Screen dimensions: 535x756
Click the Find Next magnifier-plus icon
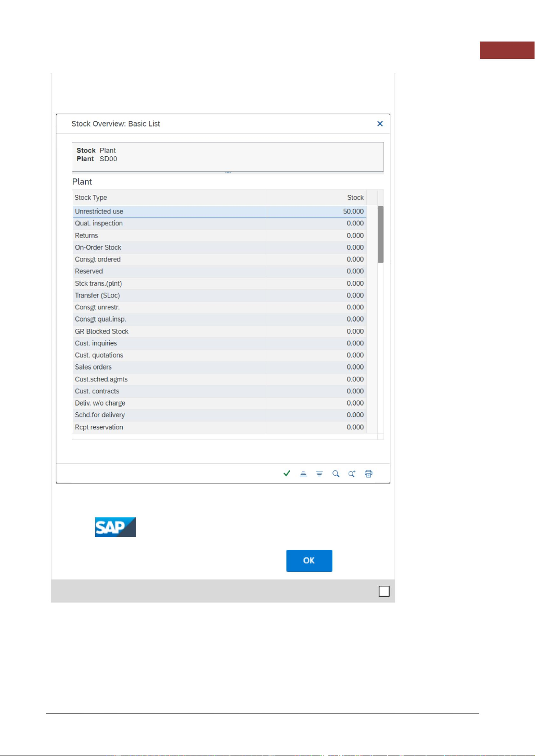352,474
